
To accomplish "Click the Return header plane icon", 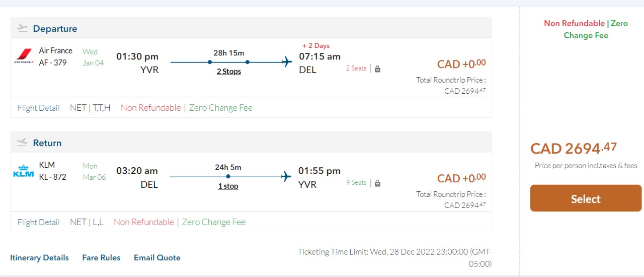I will coord(22,143).
